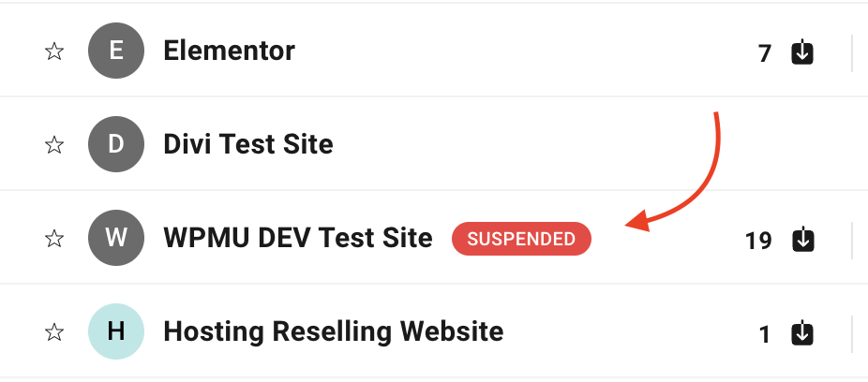
Task: Toggle favorite star for Divi Test Site
Action: [53, 145]
